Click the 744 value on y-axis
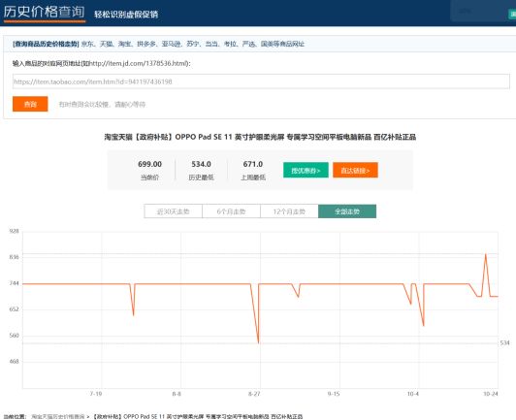Image resolution: width=516 pixels, height=420 pixels. click(15, 283)
